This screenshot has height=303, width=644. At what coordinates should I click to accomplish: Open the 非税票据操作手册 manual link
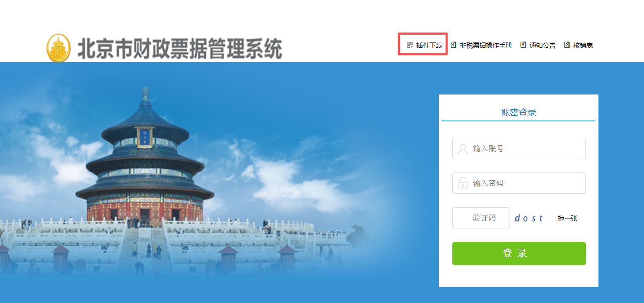[x=486, y=45]
